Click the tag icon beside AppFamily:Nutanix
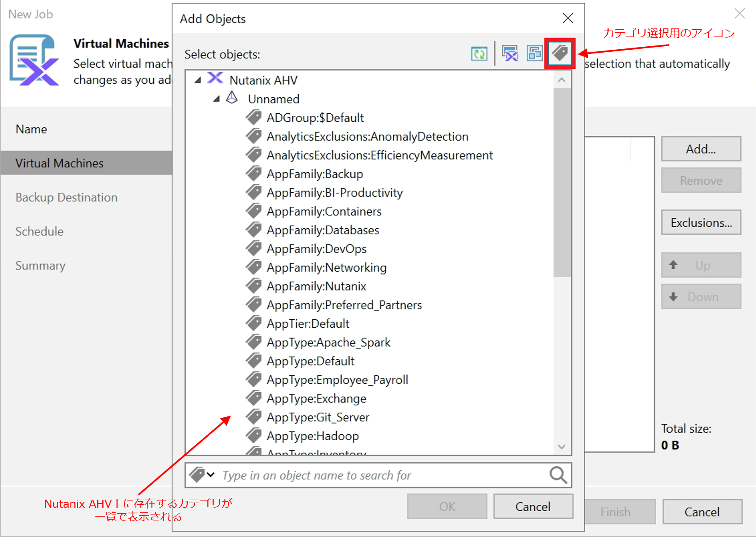The width and height of the screenshot is (756, 537). coord(254,285)
